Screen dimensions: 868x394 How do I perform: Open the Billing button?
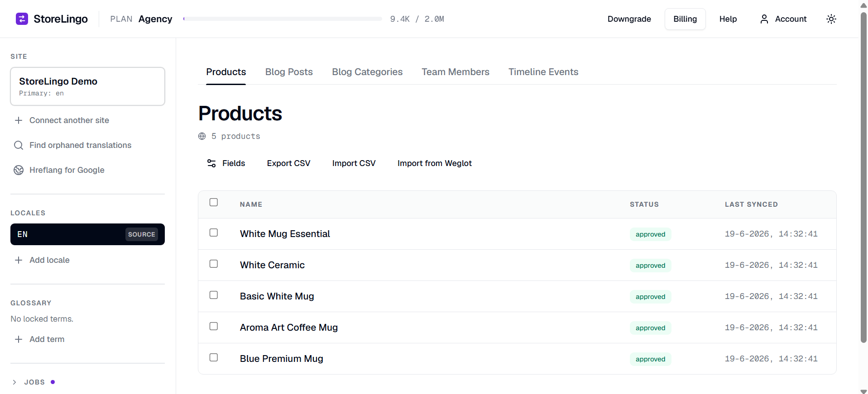(x=685, y=19)
